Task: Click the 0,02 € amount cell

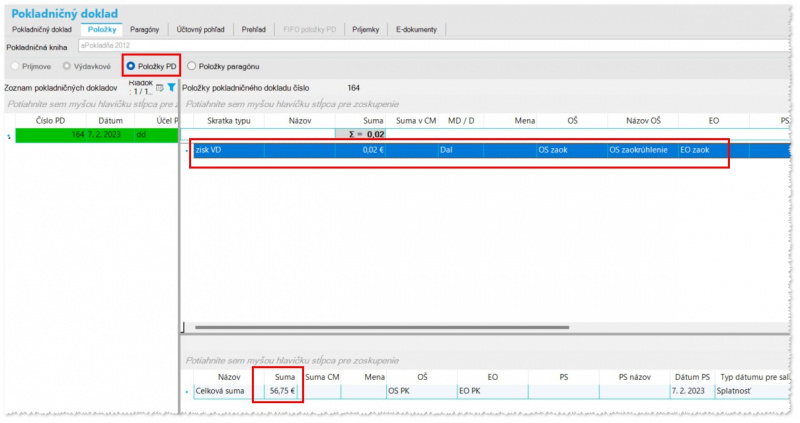Action: (361, 151)
